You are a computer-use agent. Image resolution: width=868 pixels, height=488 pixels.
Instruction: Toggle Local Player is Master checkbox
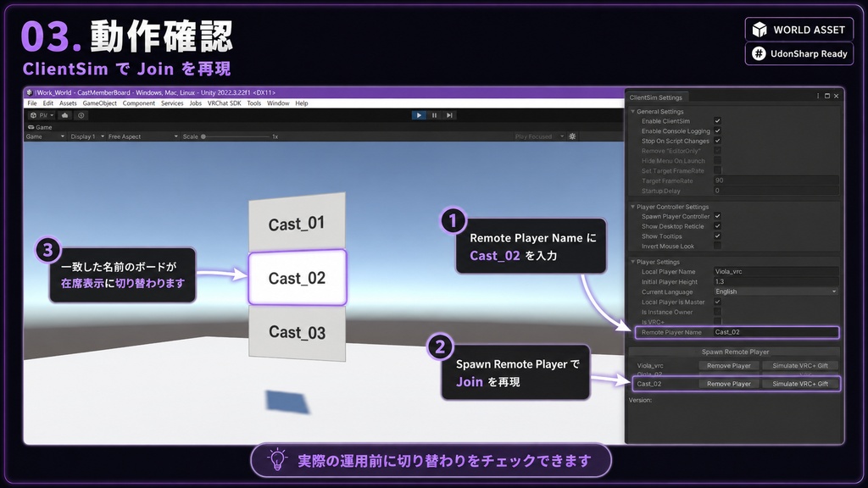[717, 302]
